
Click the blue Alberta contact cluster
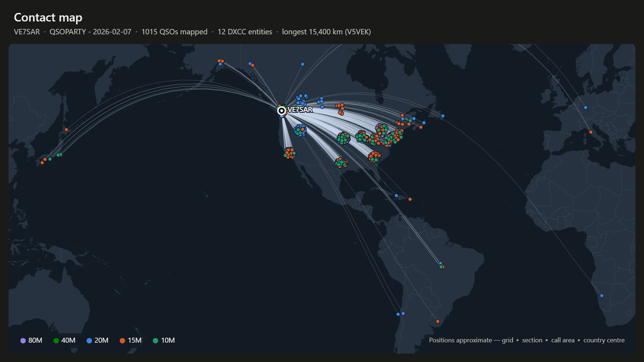(301, 100)
